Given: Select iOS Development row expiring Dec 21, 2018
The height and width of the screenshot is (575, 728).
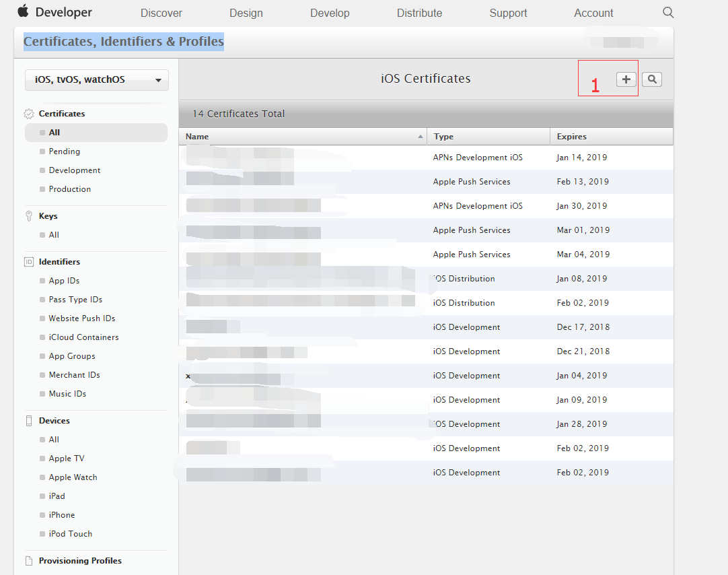Looking at the screenshot, I should coord(426,351).
